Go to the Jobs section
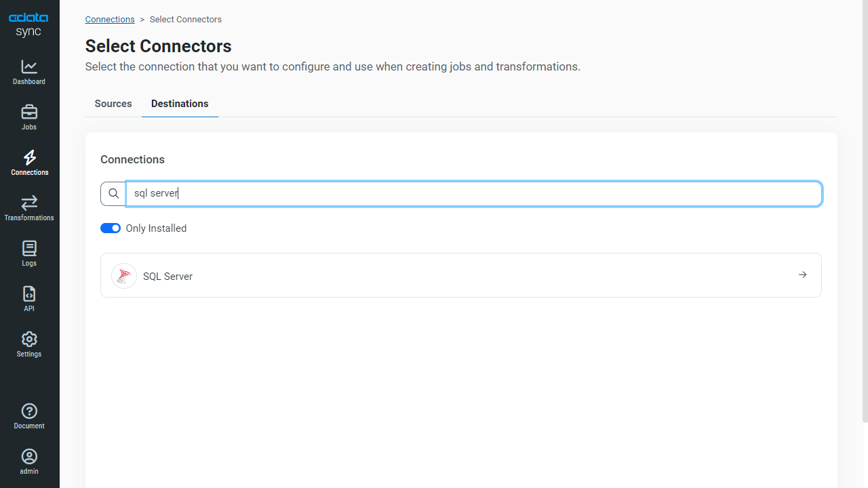Screen dimensions: 868x488 click(29, 118)
